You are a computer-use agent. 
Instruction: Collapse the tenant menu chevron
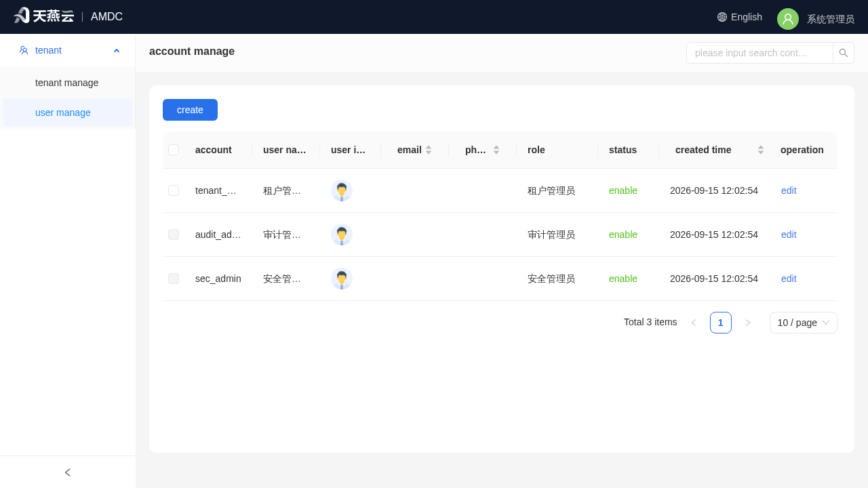click(117, 50)
